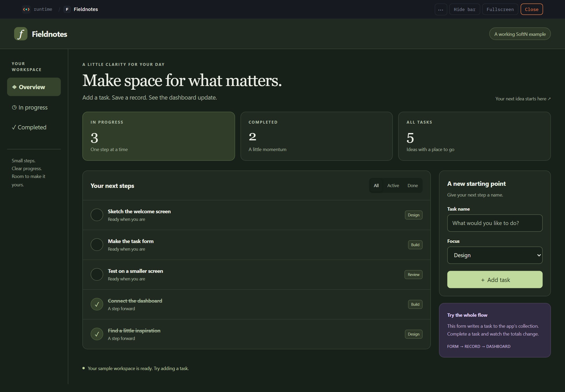Switch to Fullscreen mode
Image resolution: width=565 pixels, height=392 pixels.
[500, 9]
